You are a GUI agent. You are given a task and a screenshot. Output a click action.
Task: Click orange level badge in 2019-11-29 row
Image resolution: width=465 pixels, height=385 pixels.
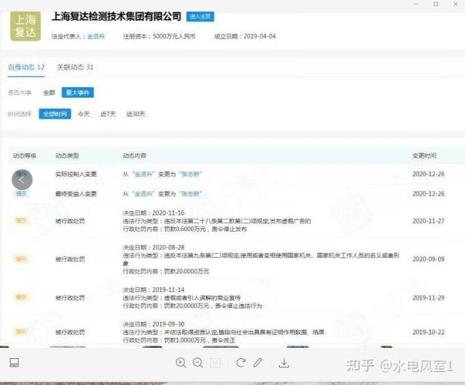coord(21,297)
